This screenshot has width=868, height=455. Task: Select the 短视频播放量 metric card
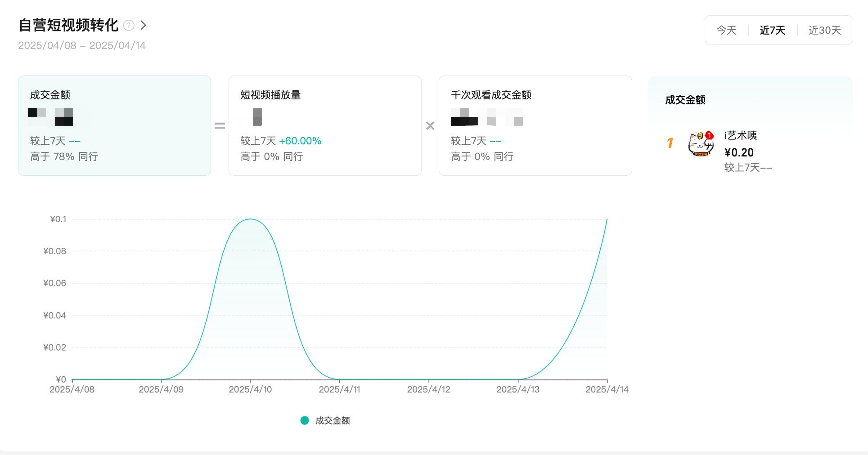(x=324, y=125)
